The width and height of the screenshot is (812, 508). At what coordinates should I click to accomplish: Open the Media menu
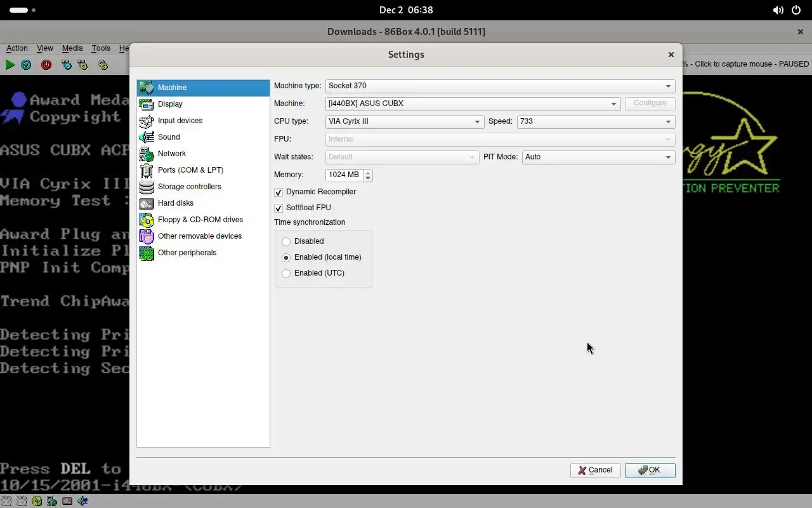[72, 48]
